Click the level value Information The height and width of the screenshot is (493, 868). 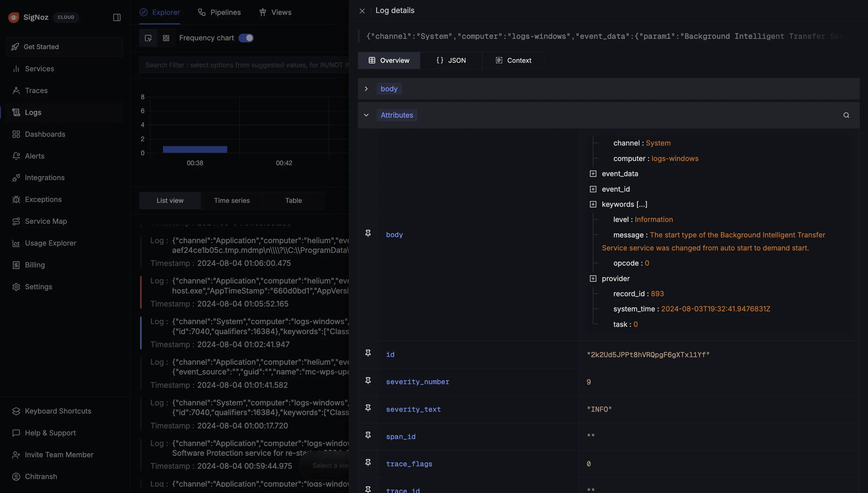point(654,220)
